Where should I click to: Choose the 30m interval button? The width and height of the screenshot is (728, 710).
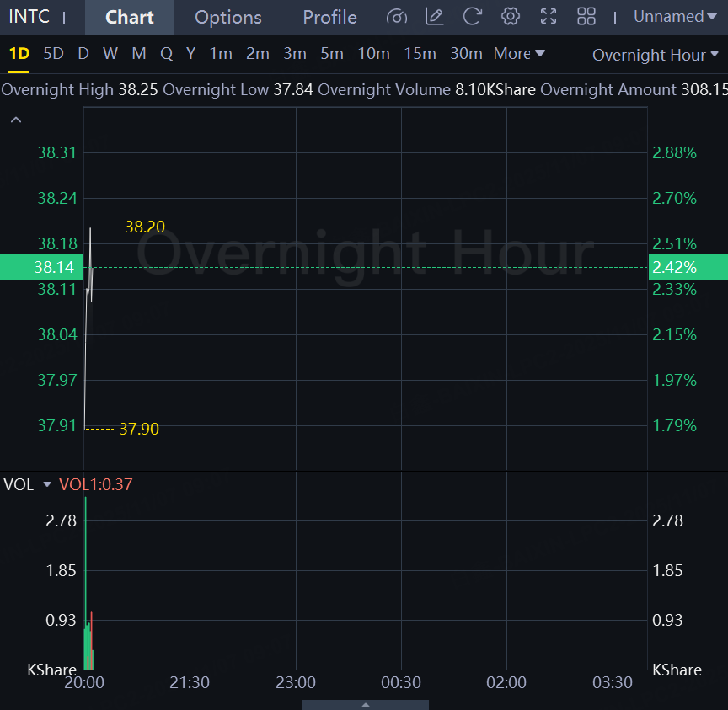[x=466, y=54]
